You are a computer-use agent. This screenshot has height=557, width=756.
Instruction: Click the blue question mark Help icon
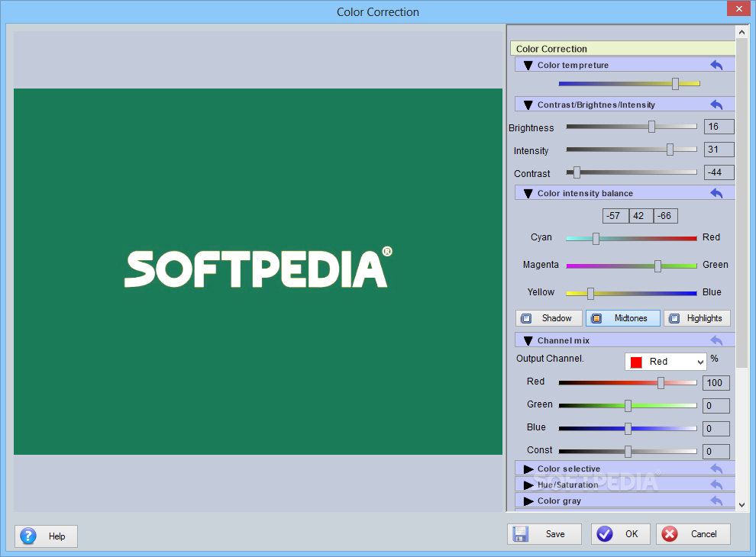coord(28,536)
